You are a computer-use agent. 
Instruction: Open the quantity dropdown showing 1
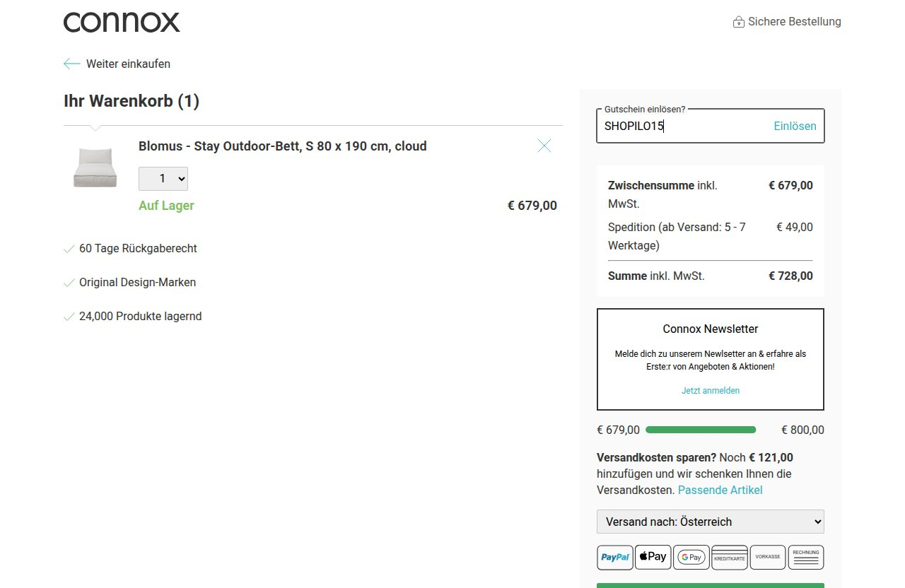(163, 179)
